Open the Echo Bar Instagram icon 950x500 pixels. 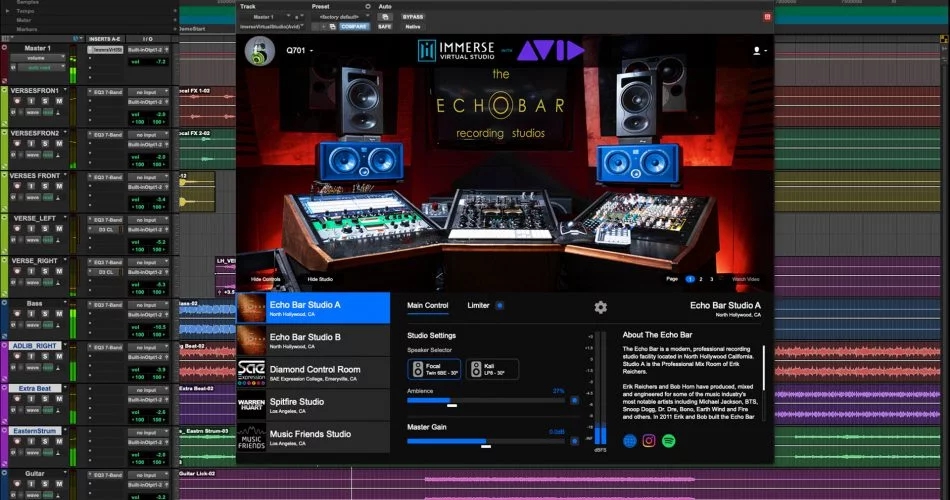(x=649, y=441)
